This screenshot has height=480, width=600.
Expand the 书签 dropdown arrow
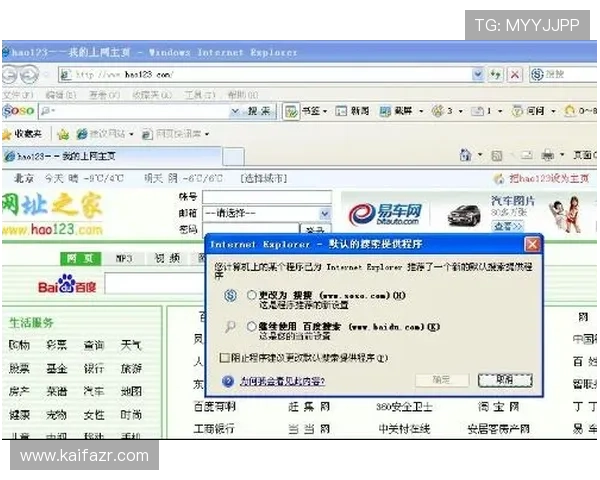pos(325,112)
